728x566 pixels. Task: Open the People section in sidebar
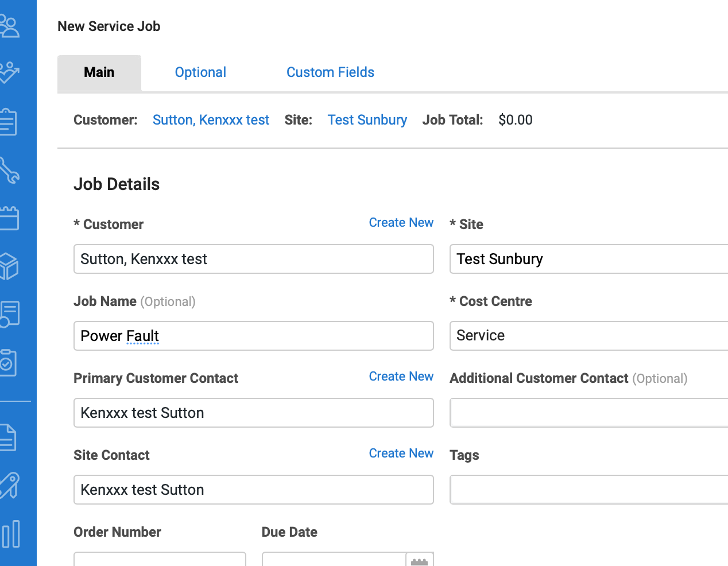[10, 26]
